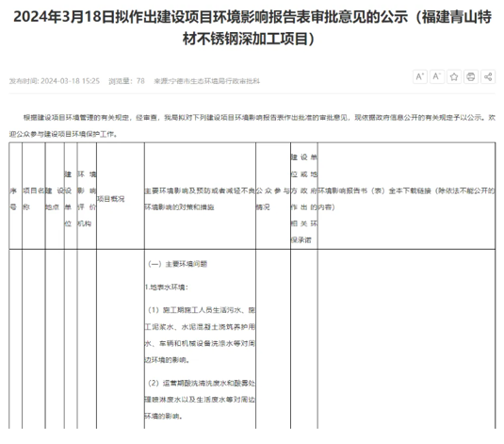The width and height of the screenshot is (504, 444).
Task: Click 建设单位或地方政府 commitments header cell
Action: point(304,196)
